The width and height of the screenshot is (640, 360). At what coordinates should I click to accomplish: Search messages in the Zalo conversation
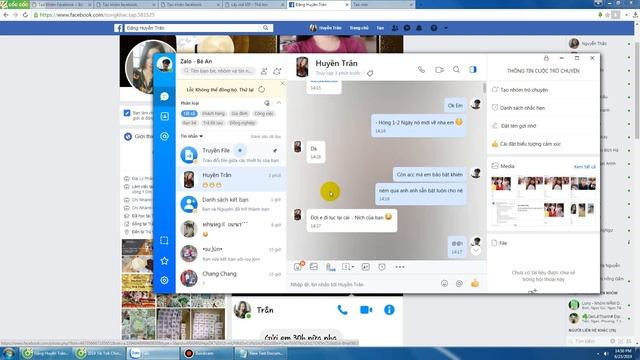tap(456, 70)
